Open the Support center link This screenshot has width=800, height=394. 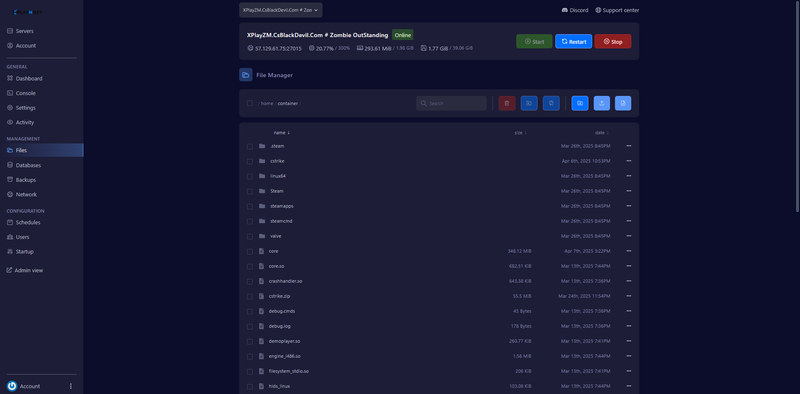[617, 10]
